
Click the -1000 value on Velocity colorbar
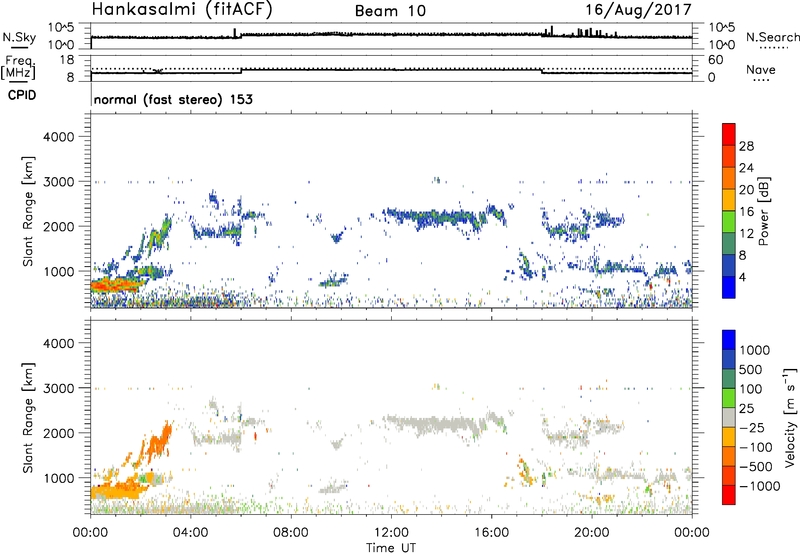(760, 486)
